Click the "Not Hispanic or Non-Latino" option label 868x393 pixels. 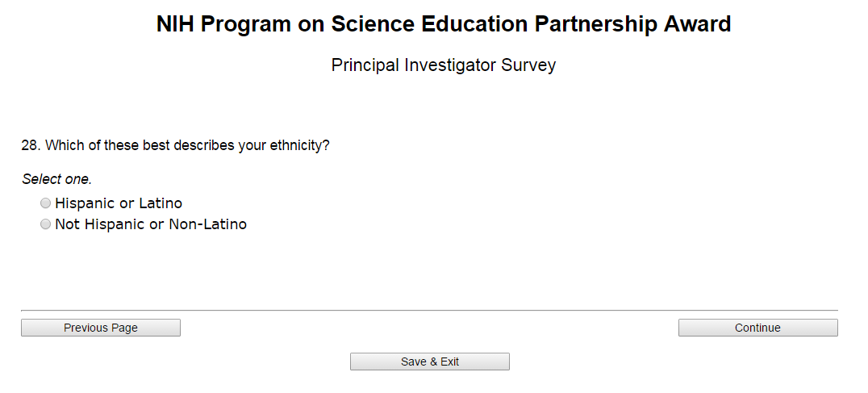pos(151,224)
